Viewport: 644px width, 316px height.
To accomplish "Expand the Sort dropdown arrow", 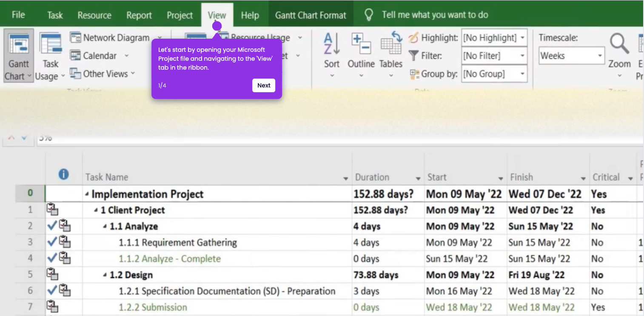I will [x=332, y=76].
